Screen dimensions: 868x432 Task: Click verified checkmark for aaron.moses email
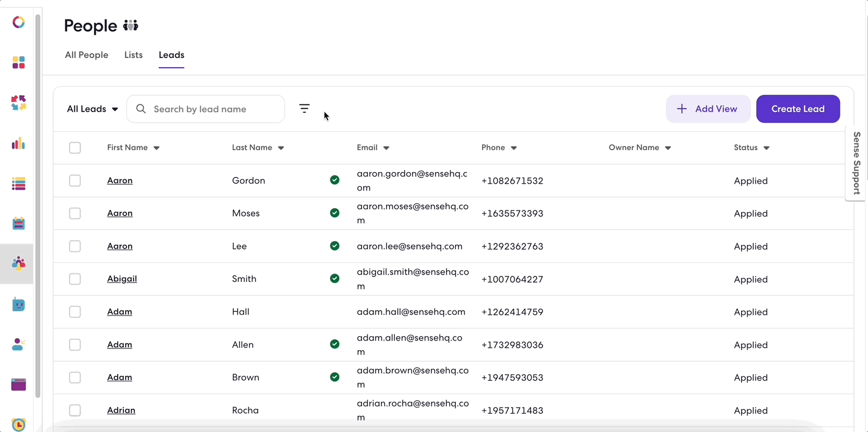coord(335,213)
